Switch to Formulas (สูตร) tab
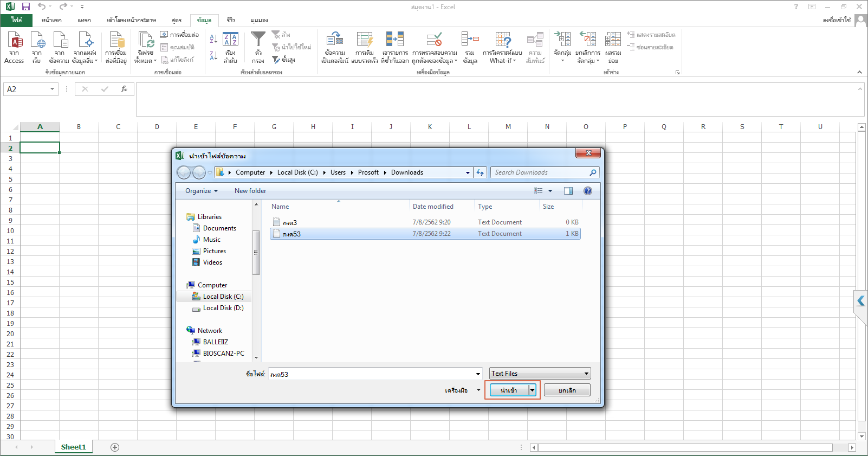 click(x=177, y=20)
